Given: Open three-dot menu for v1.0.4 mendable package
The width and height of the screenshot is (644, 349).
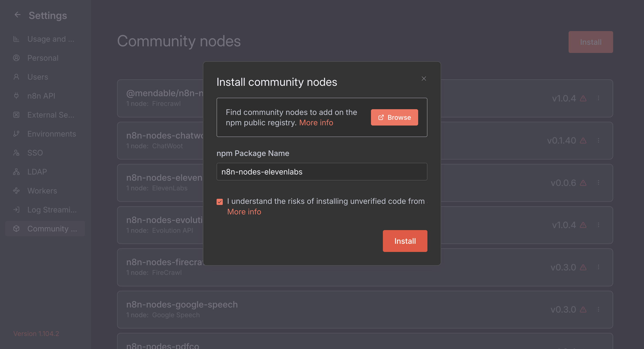Looking at the screenshot, I should tap(599, 98).
